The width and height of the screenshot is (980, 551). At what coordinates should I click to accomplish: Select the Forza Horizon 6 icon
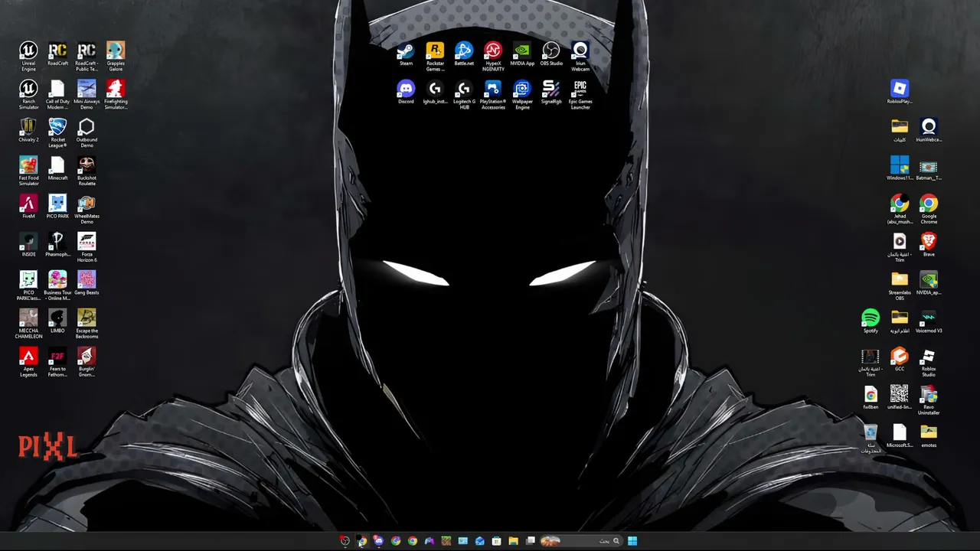tap(87, 248)
